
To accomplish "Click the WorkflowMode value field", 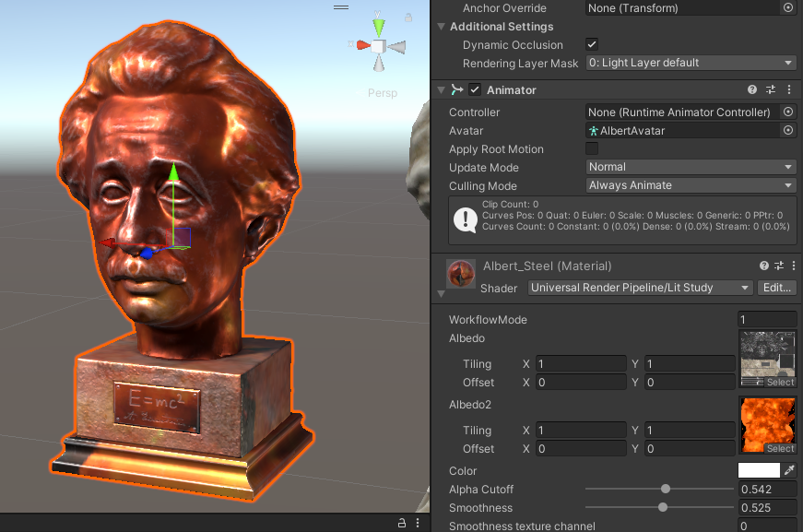I will click(767, 320).
